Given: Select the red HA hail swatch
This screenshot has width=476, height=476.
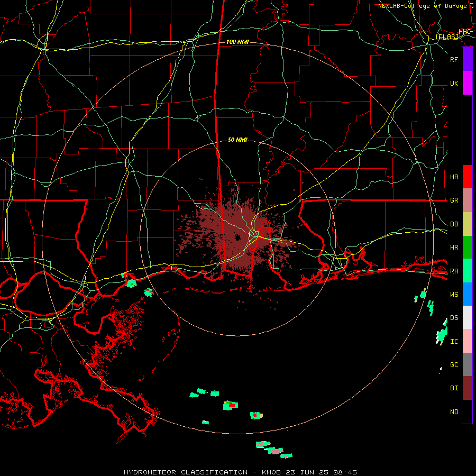Looking at the screenshot, I should tap(467, 177).
